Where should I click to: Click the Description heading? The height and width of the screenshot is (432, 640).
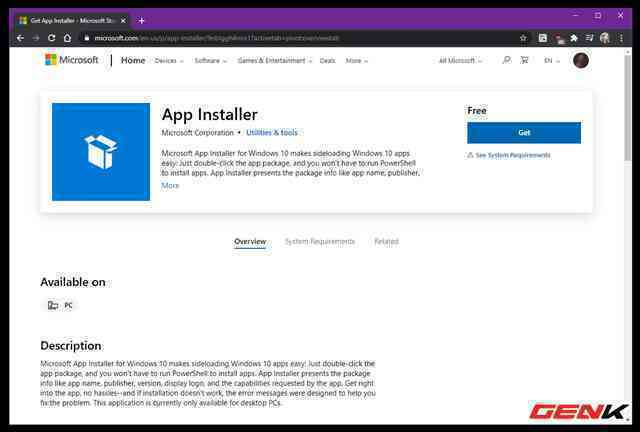click(71, 346)
